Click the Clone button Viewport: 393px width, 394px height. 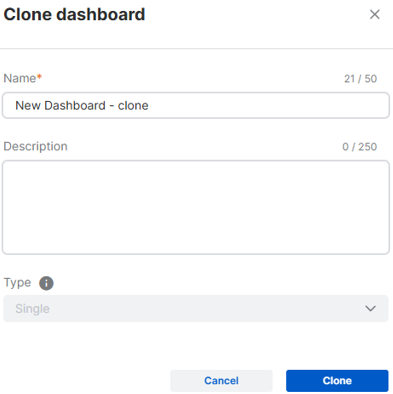point(337,381)
